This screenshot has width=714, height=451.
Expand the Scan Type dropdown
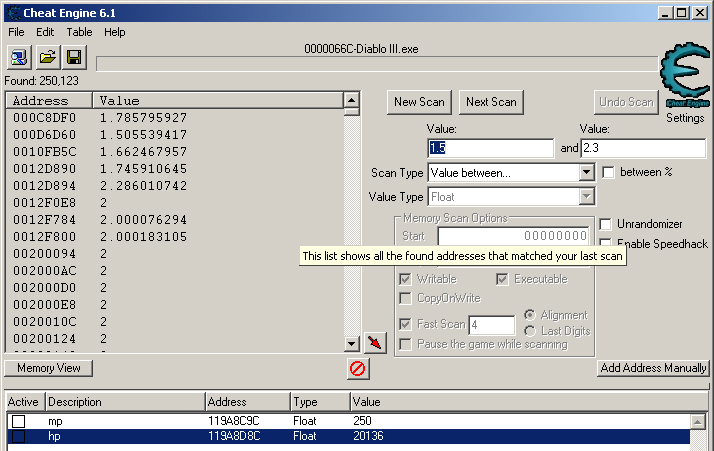(x=586, y=173)
